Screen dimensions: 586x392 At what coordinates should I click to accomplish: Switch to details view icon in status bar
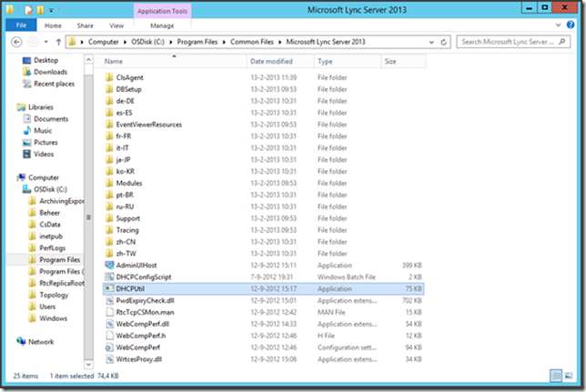556,376
